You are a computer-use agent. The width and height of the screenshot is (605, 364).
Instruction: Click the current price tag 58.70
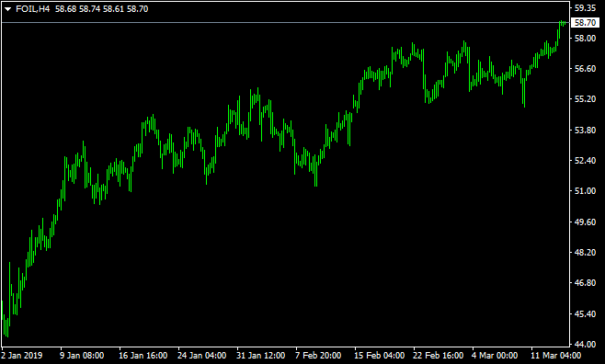(x=585, y=23)
